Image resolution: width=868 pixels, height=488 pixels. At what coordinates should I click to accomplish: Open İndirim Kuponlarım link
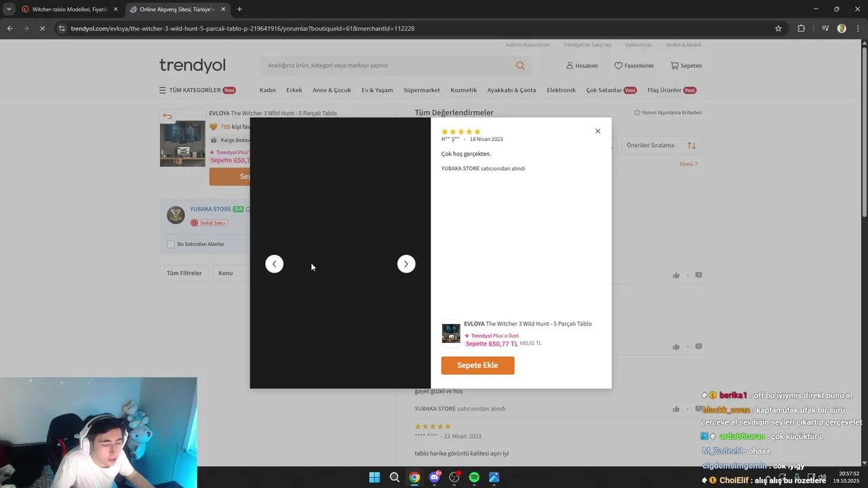(528, 45)
